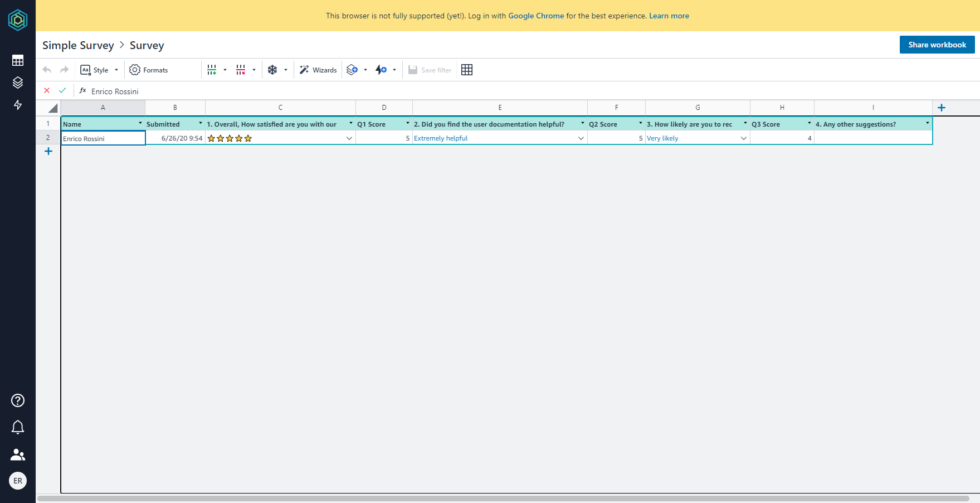Click the insert column icon

pos(212,70)
